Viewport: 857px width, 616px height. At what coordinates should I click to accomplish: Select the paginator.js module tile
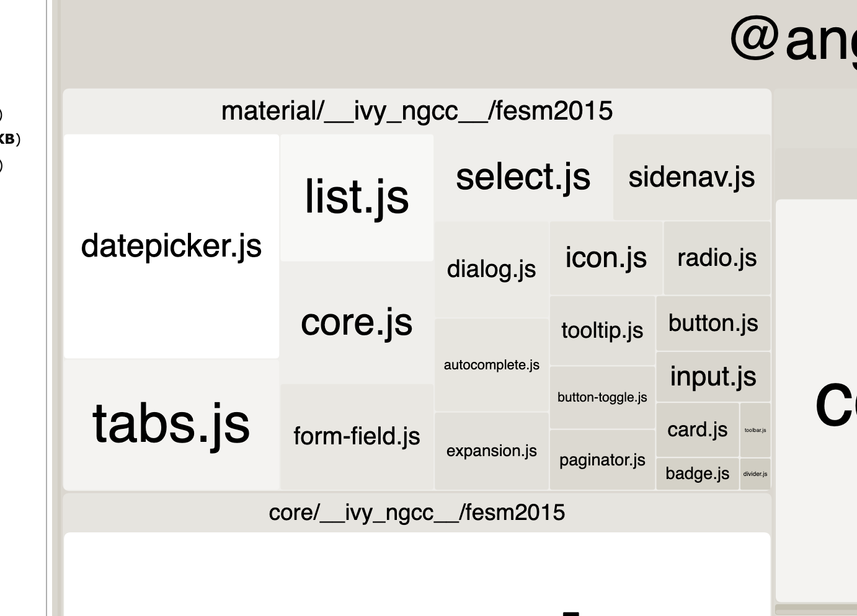[602, 460]
